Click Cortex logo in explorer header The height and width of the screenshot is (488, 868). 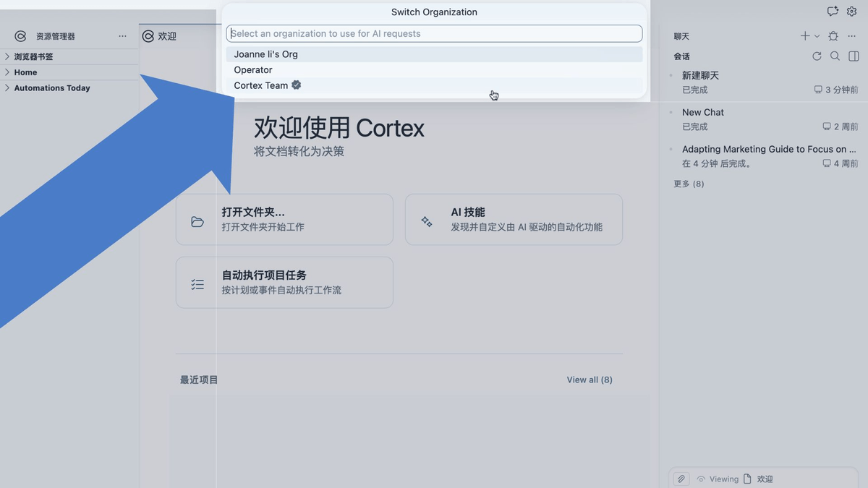click(20, 36)
